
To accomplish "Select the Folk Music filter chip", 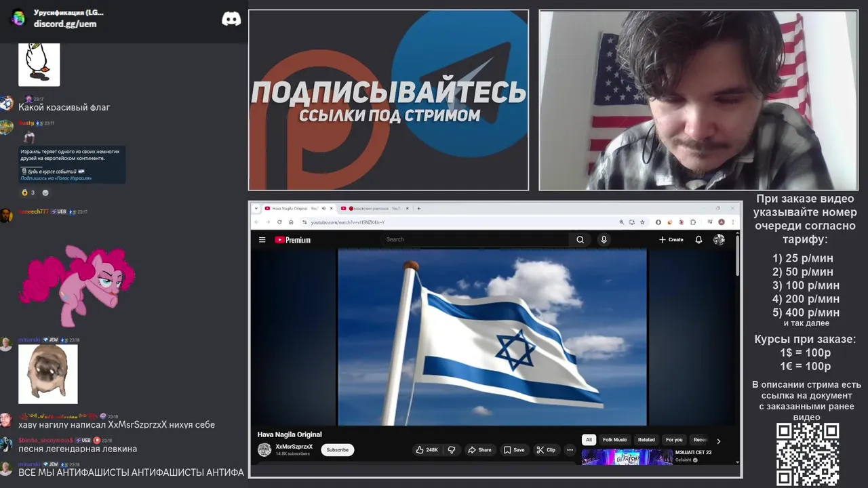I will pos(615,440).
